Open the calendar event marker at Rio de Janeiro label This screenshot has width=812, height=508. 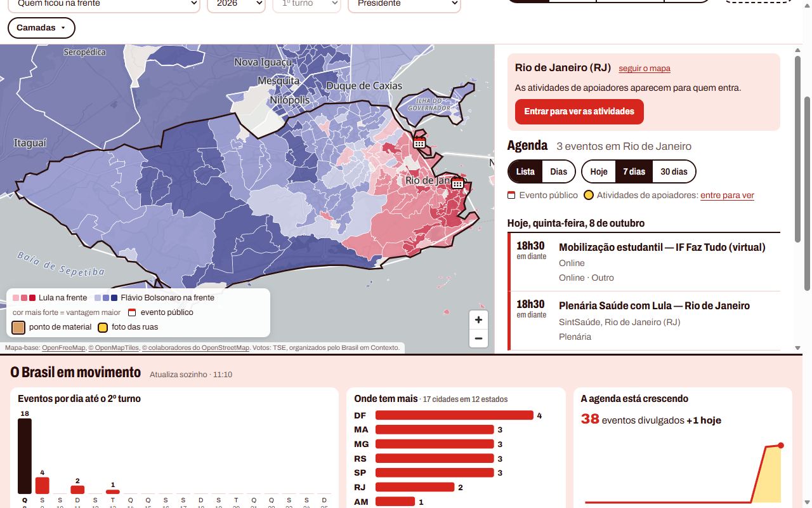click(457, 183)
